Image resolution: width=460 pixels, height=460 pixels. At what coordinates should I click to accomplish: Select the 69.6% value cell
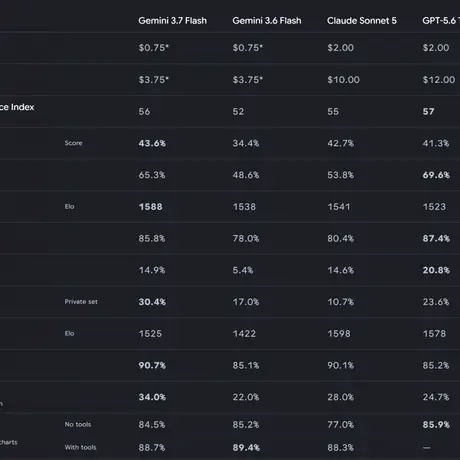coord(436,175)
